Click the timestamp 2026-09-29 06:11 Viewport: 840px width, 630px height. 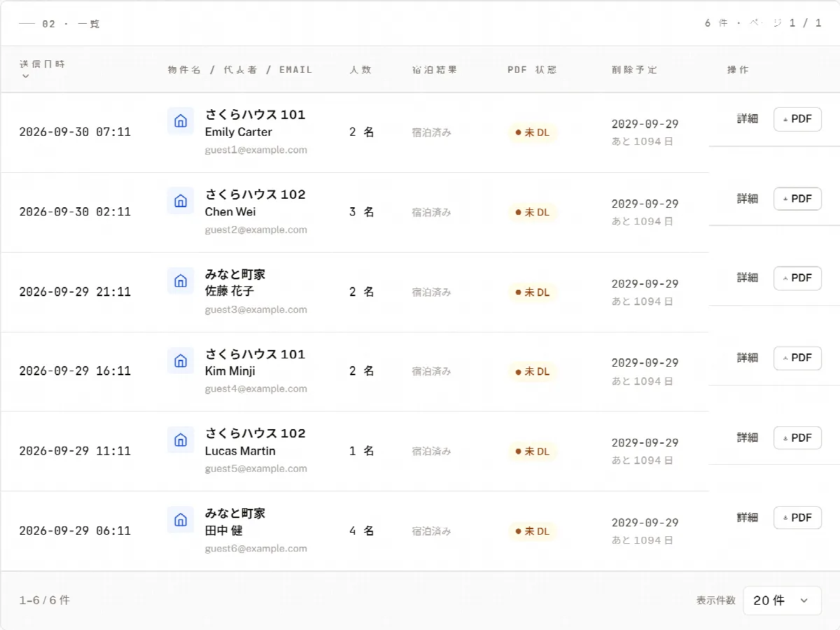coord(75,531)
